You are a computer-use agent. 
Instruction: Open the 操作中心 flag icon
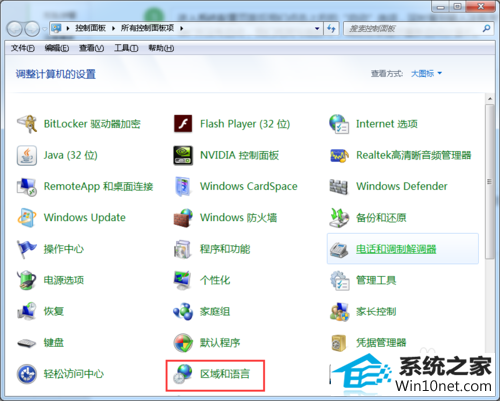point(27,249)
